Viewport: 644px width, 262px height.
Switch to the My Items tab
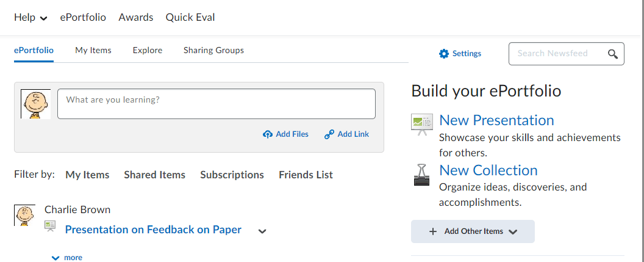click(93, 50)
